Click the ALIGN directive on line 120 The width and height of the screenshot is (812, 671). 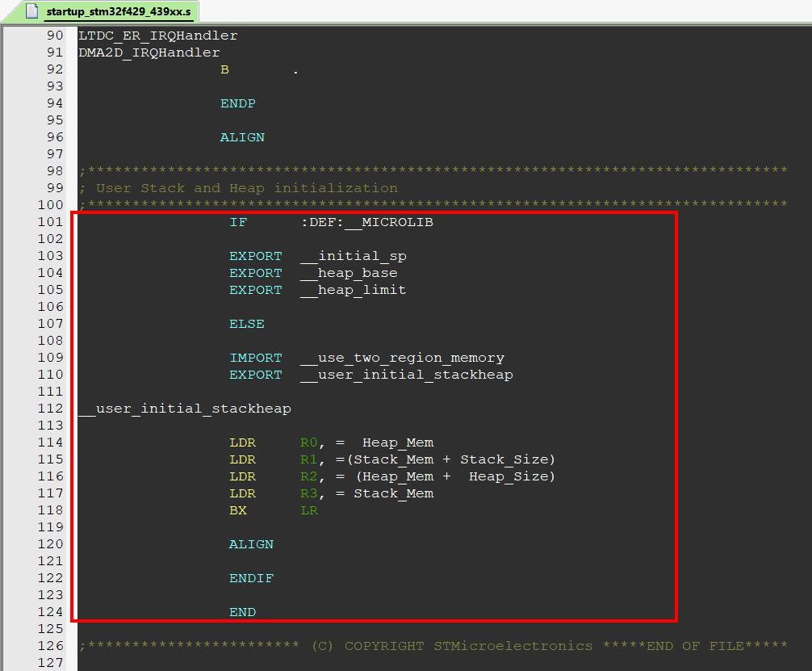(x=251, y=544)
